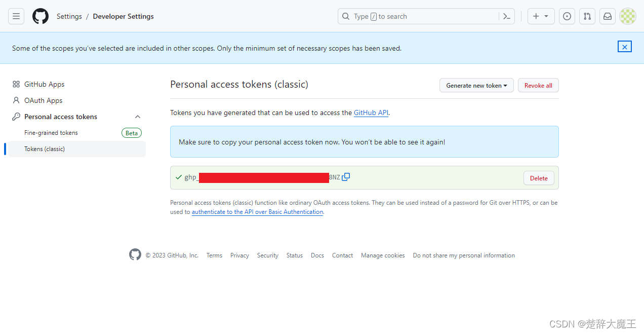Image resolution: width=644 pixels, height=334 pixels.
Task: Open notifications inbox icon
Action: pyautogui.click(x=608, y=16)
